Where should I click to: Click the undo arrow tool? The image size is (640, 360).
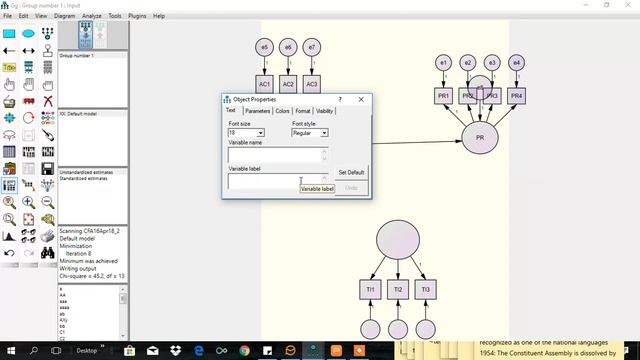9,253
